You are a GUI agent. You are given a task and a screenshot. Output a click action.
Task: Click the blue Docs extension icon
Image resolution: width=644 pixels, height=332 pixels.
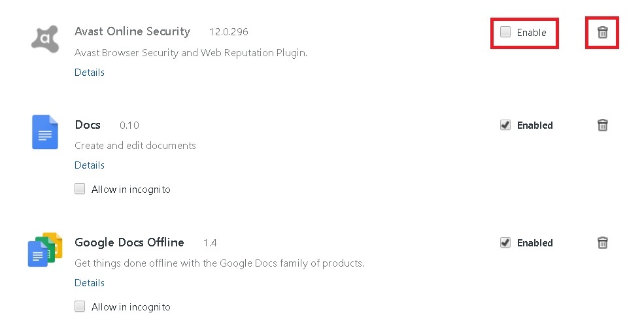[x=45, y=131]
